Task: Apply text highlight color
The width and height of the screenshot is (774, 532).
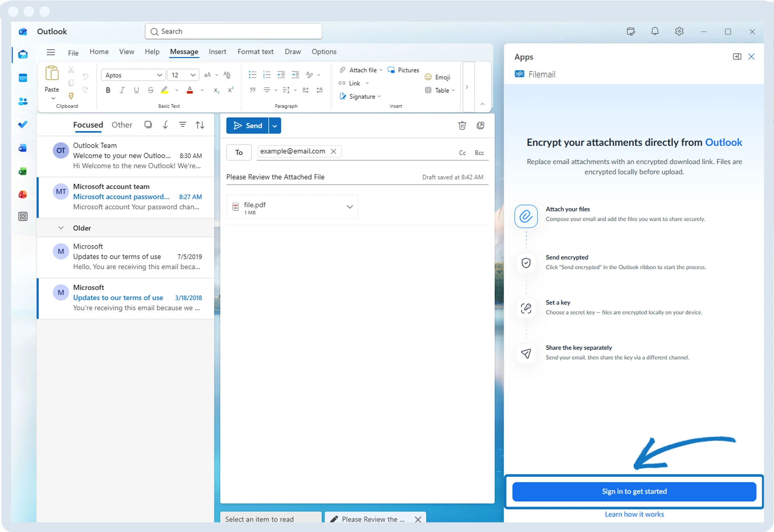Action: 165,90
